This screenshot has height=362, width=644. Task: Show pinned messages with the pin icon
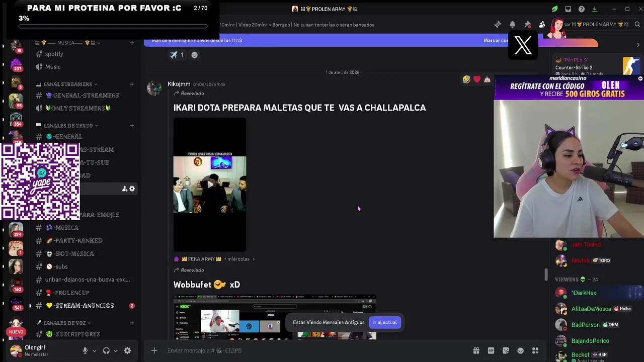527,24
